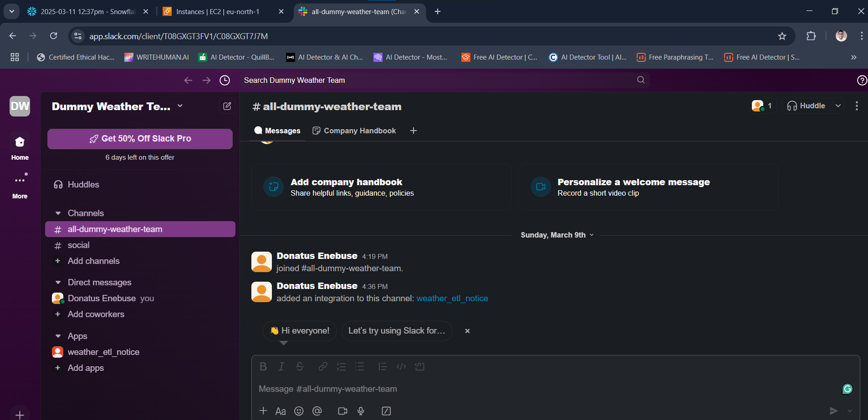This screenshot has width=868, height=420.
Task: Open send options dropdown arrow
Action: 850,411
